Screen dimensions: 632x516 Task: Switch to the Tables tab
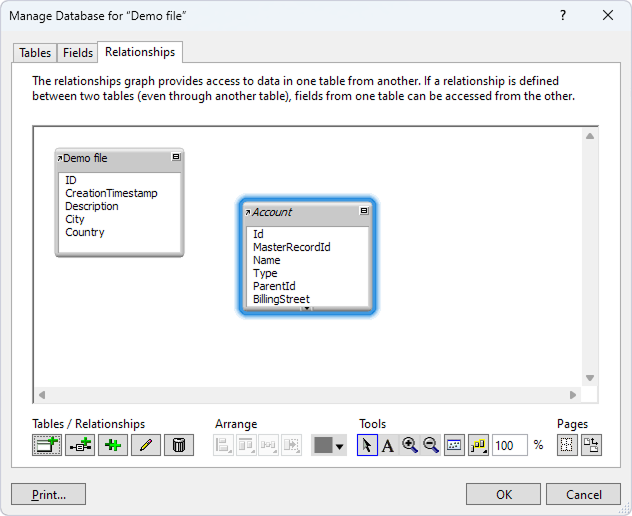click(35, 53)
